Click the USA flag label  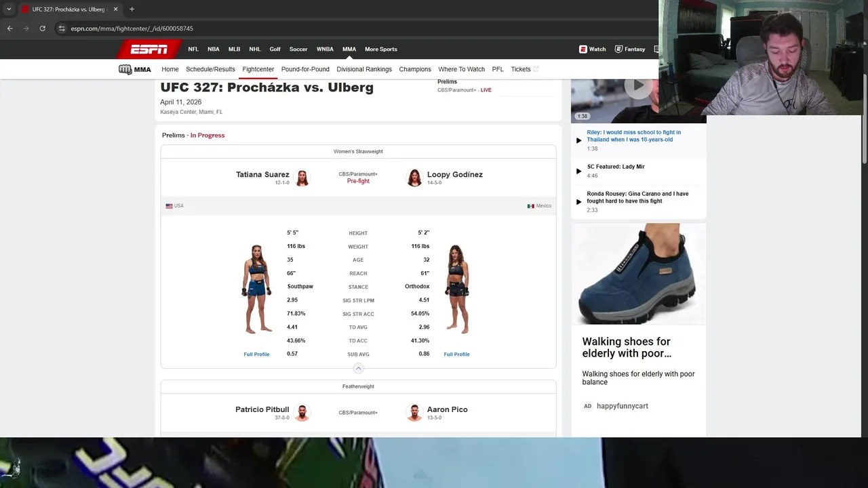point(174,206)
